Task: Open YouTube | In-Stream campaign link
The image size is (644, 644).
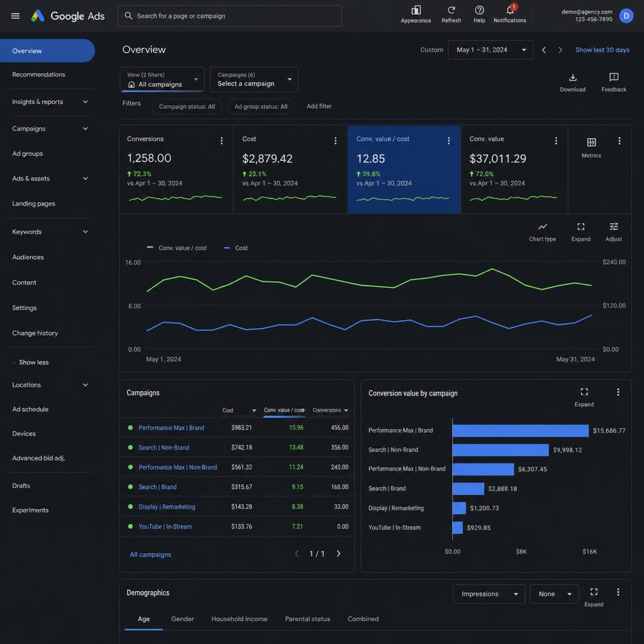Action: click(x=165, y=526)
